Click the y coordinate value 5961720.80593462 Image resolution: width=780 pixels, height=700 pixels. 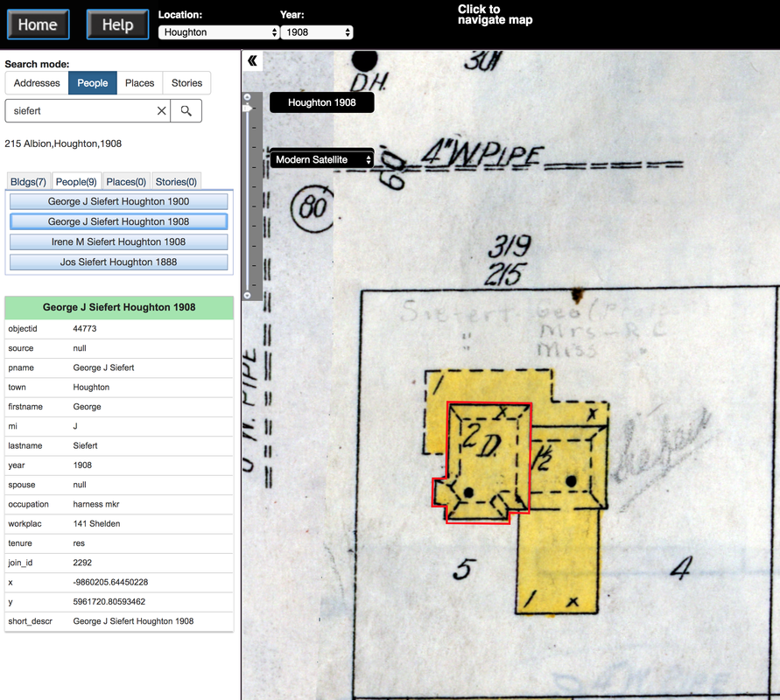(x=109, y=602)
